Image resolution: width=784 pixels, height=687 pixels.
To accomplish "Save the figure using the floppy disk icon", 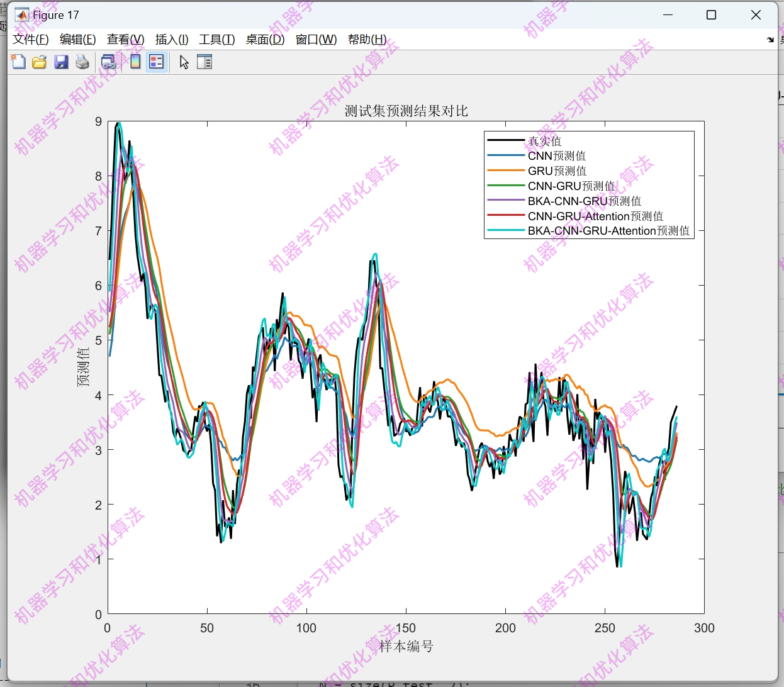I will click(x=61, y=62).
